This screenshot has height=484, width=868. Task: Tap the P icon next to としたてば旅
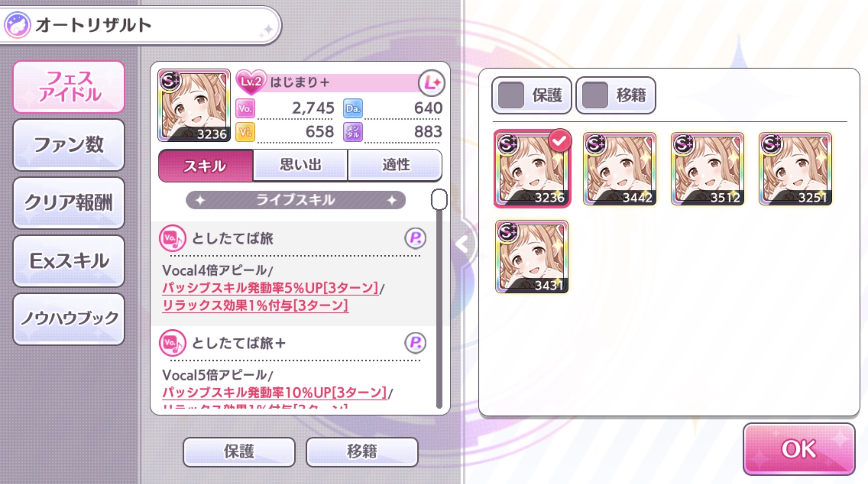point(415,238)
